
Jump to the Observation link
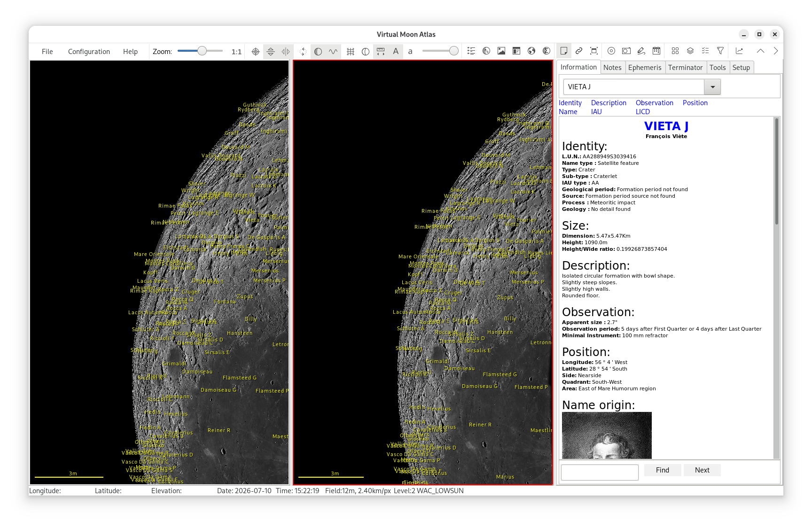654,103
